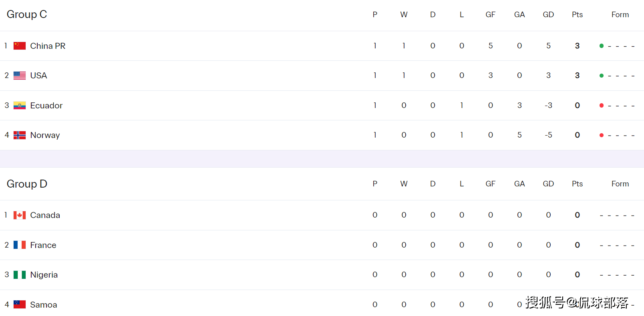Click the Group D heading
The image size is (644, 316).
click(27, 184)
